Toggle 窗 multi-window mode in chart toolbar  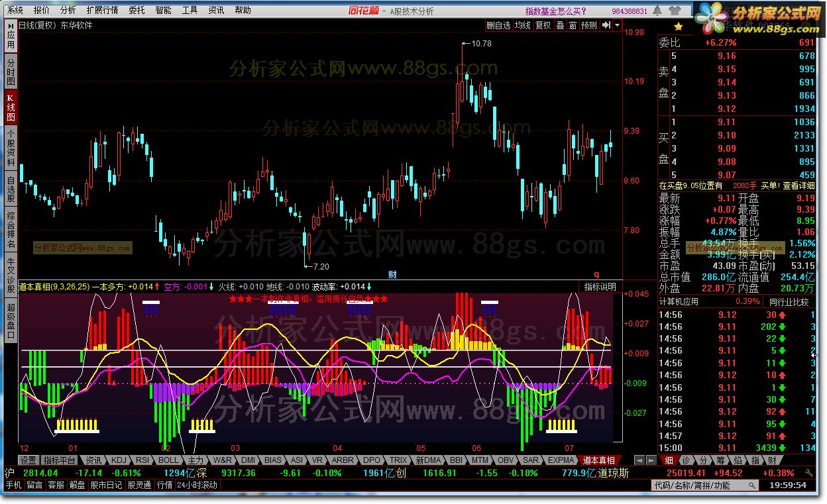[x=573, y=25]
